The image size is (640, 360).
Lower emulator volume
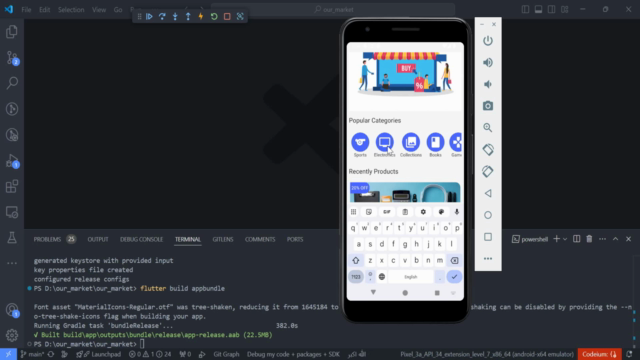(488, 84)
